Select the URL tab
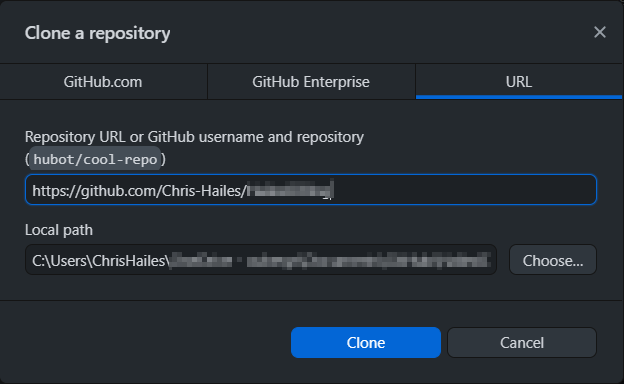This screenshot has height=384, width=624. (x=519, y=82)
